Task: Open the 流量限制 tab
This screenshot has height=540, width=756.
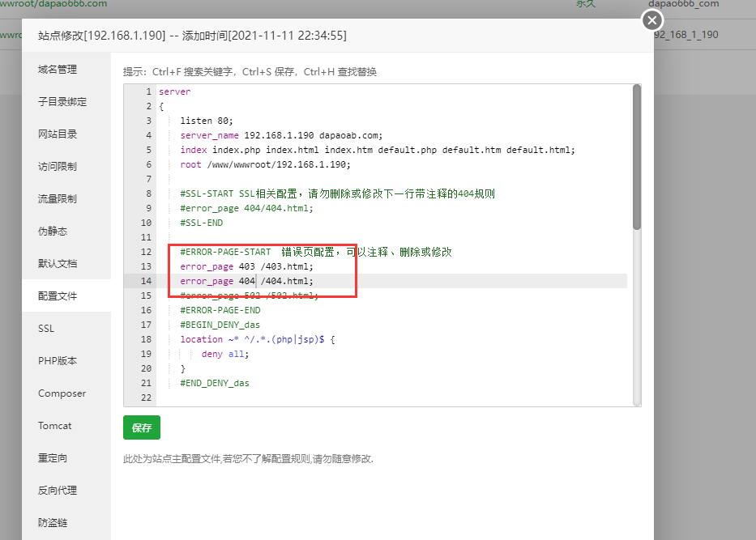Action: (x=58, y=198)
